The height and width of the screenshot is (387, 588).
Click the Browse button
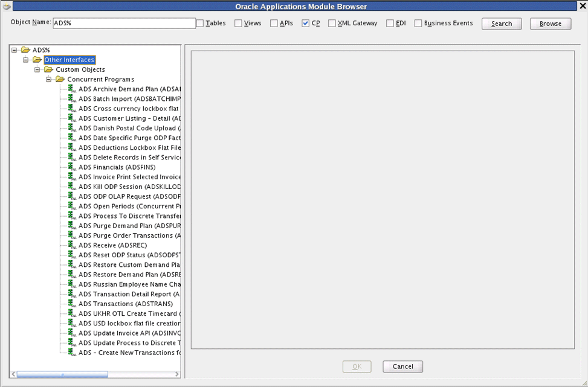point(551,24)
